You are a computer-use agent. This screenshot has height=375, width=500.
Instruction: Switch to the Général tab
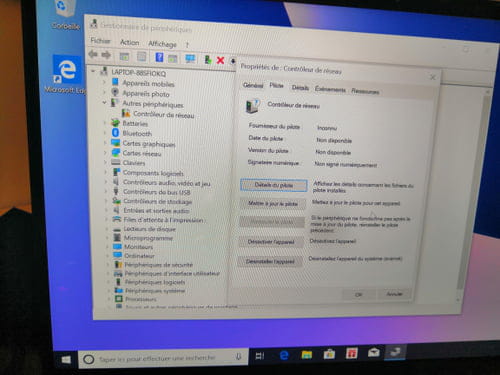253,85
